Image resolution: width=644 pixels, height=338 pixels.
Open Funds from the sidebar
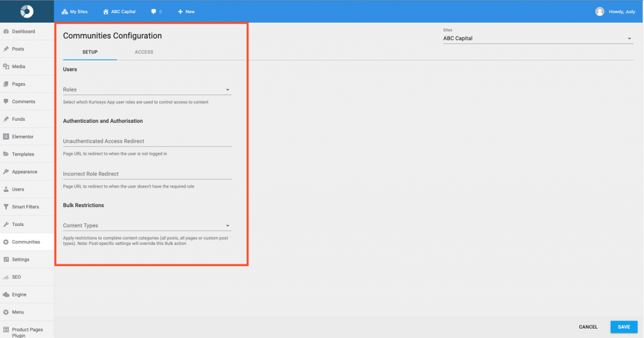[27, 119]
